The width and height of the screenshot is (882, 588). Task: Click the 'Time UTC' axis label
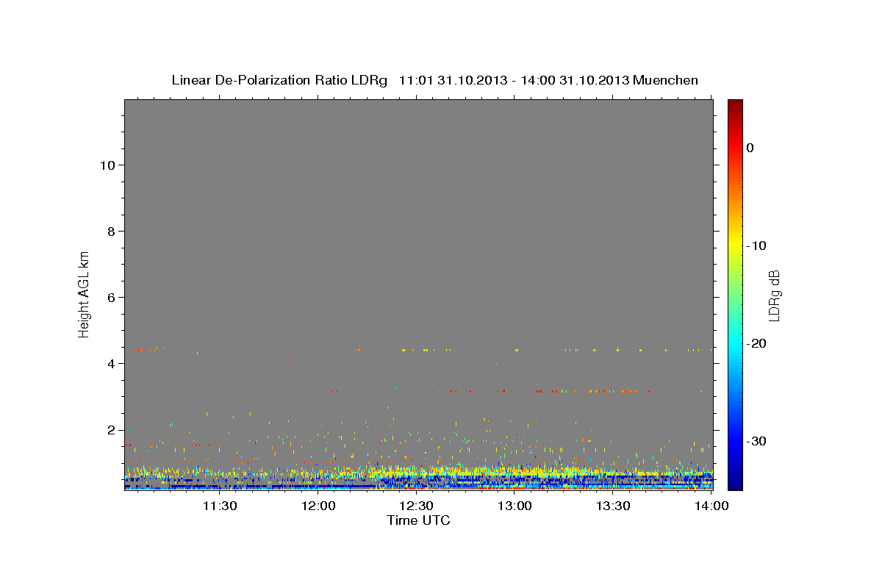[x=418, y=520]
